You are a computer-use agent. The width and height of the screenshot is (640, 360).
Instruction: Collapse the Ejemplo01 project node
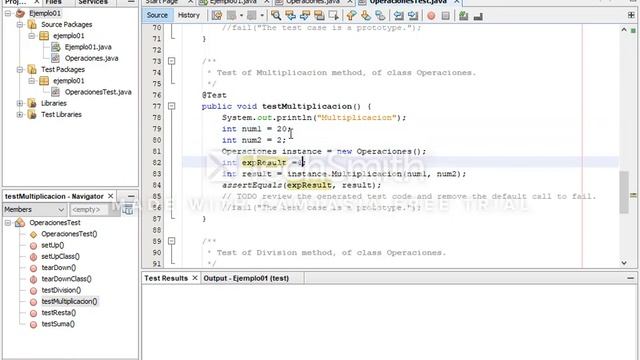click(8, 13)
